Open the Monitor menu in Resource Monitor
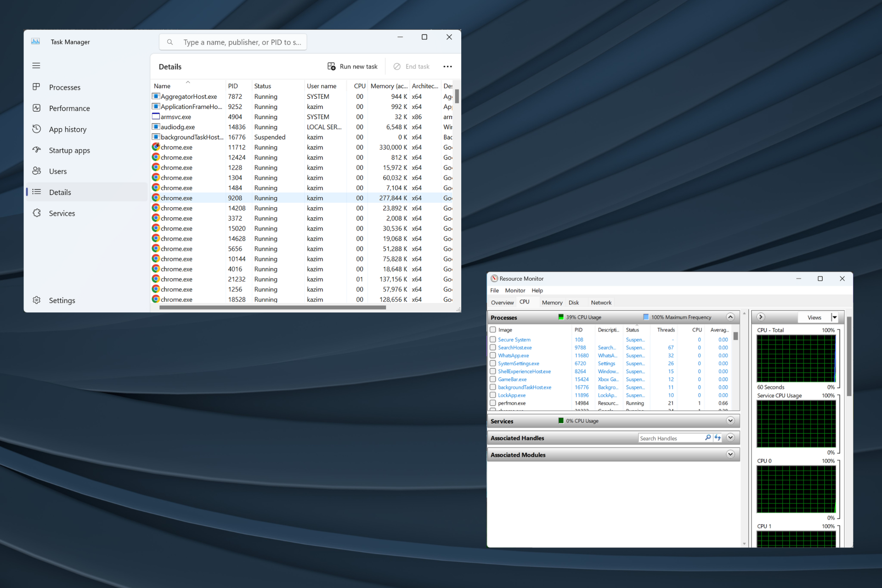Screen dimensions: 882x588 515,290
